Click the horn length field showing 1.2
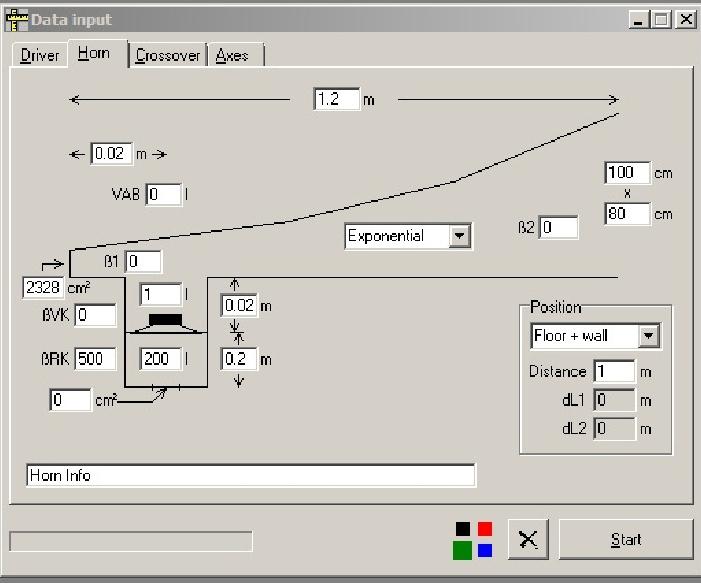The image size is (701, 583). coord(337,99)
